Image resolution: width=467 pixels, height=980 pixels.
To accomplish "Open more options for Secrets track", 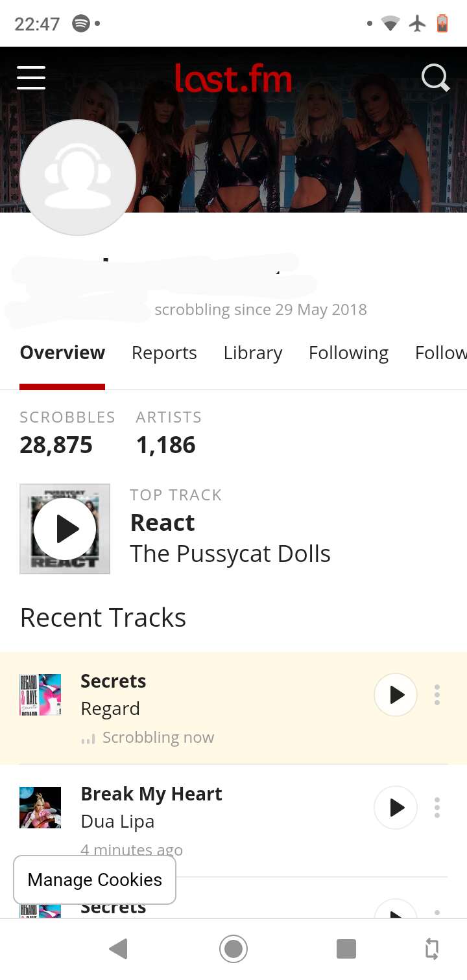I will (437, 695).
